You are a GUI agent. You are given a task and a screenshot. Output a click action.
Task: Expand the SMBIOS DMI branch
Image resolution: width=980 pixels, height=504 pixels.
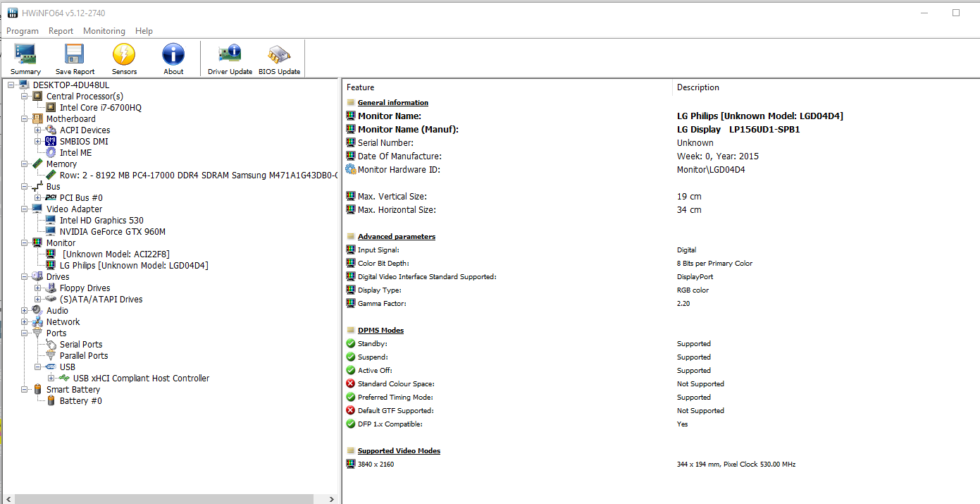pyautogui.click(x=38, y=141)
